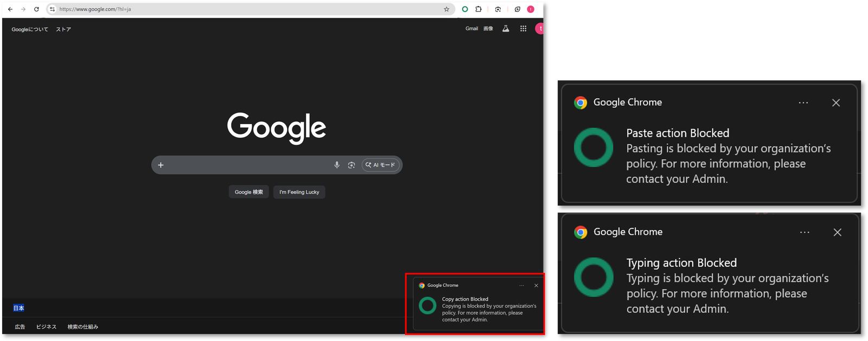This screenshot has height=341, width=868.
Task: Reload the Google page
Action: click(x=36, y=9)
